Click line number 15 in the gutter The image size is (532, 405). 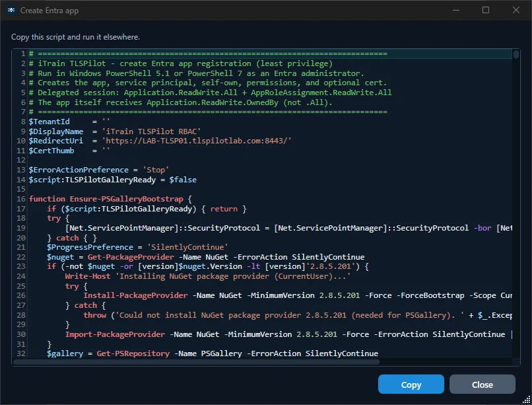click(21, 189)
